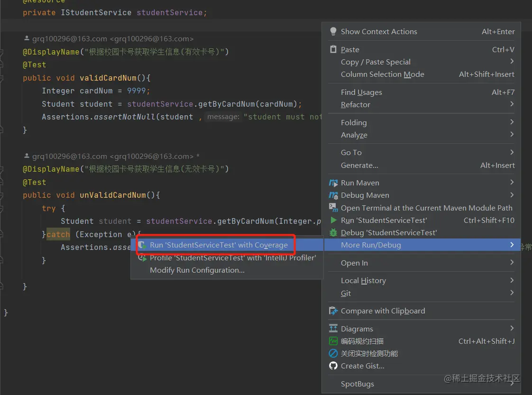
Task: Click the Compare with Clipboard icon
Action: [x=333, y=311]
